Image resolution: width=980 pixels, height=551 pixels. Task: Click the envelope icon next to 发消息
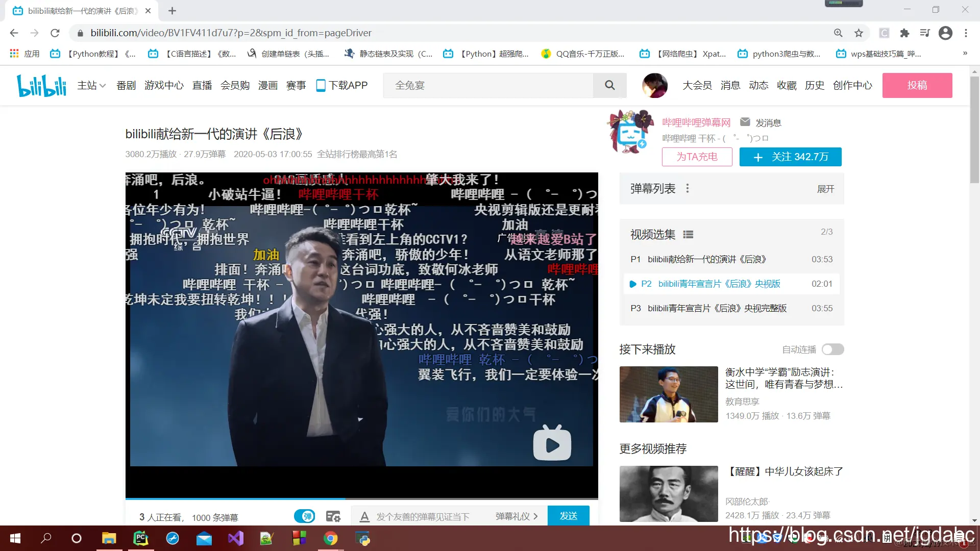(745, 122)
